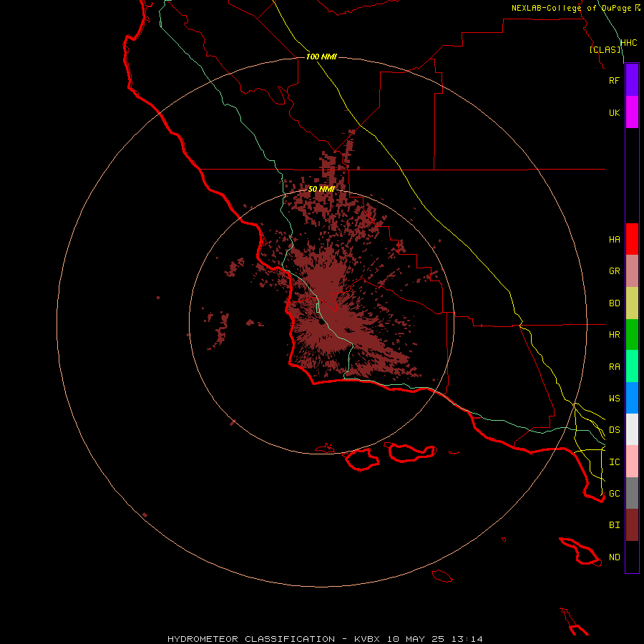644x644 pixels.
Task: Click the UK magenta legend swatch
Action: (632, 112)
